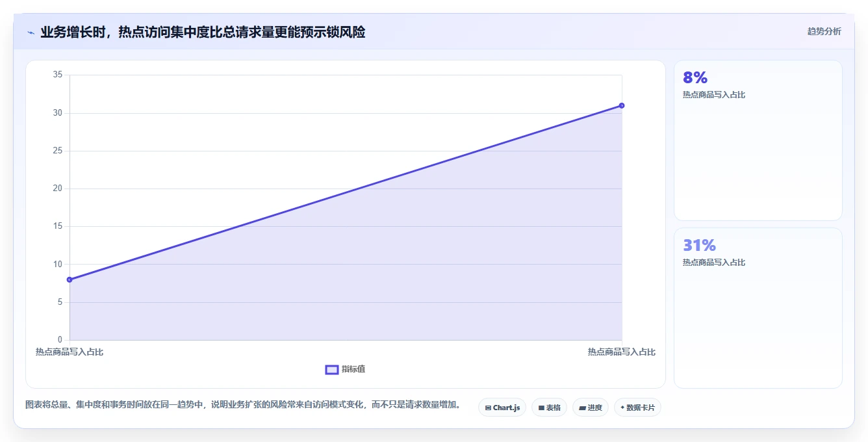This screenshot has height=442, width=868.
Task: Click the title 业务增长时，热点访问集中度比总请求量更能预示锁风险
Action: [x=203, y=32]
